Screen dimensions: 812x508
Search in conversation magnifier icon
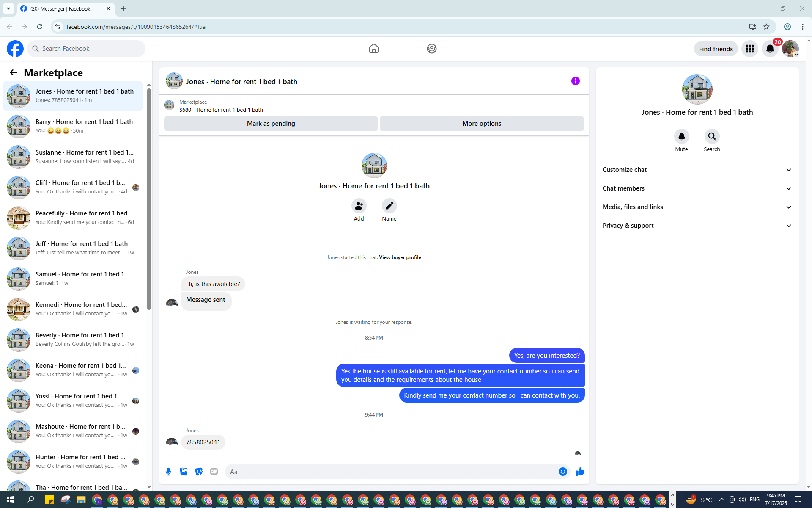tap(712, 136)
